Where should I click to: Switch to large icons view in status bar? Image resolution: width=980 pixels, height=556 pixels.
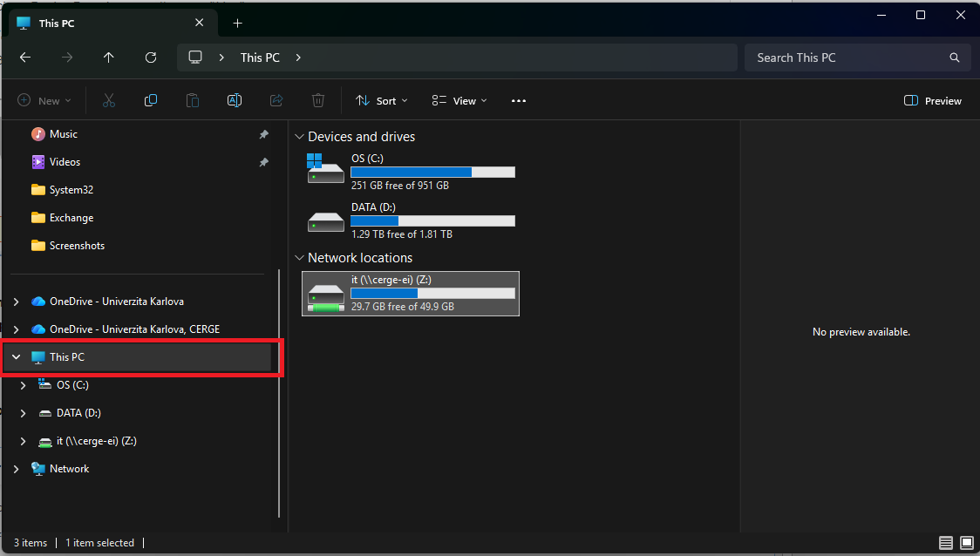(x=966, y=543)
